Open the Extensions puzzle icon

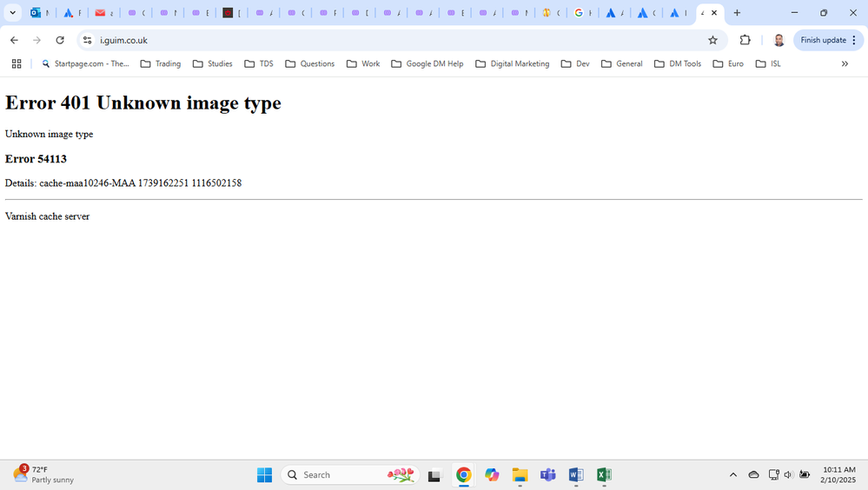point(745,40)
